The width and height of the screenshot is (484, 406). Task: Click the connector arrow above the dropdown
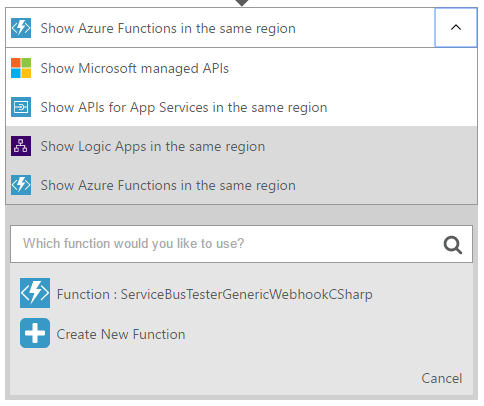(242, 3)
